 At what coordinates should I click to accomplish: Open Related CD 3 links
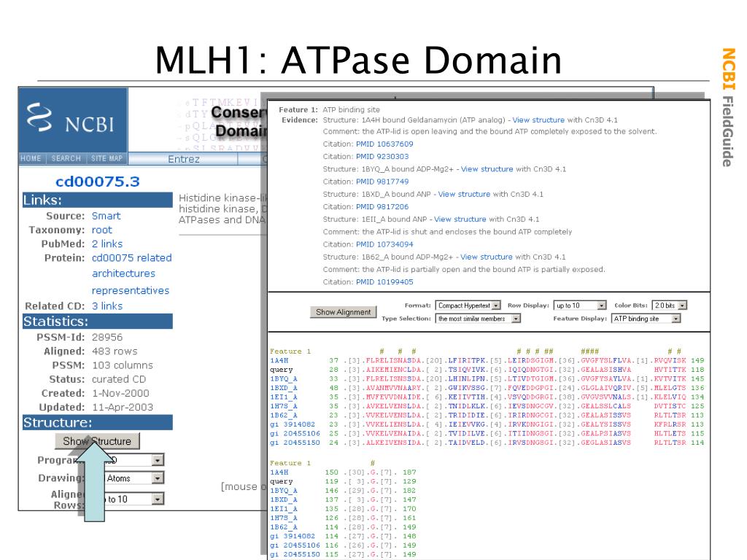107,306
